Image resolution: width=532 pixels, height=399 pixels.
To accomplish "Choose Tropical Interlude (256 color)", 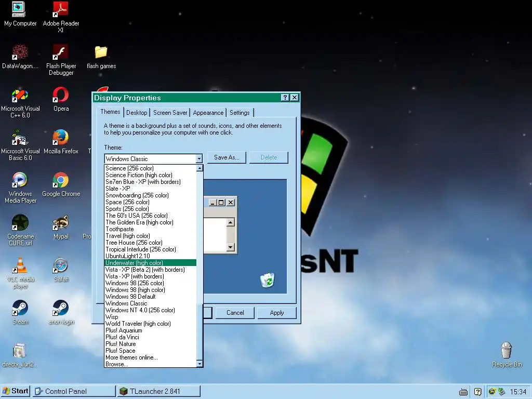I will [x=150, y=249].
